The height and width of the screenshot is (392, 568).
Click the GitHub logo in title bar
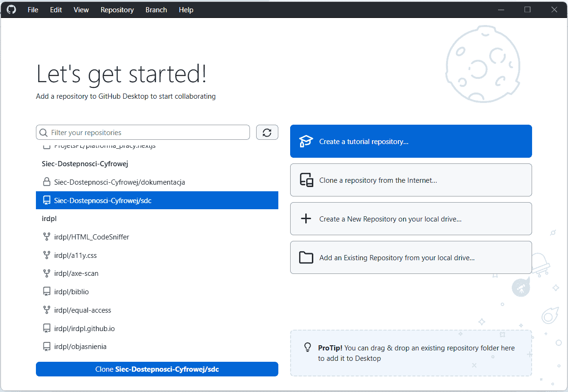(x=11, y=9)
